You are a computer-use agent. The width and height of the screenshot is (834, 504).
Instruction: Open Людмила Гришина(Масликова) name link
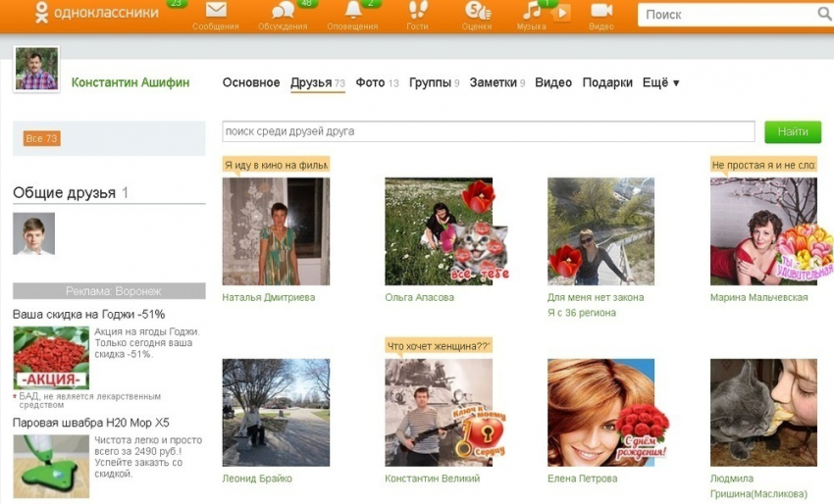coord(758,486)
